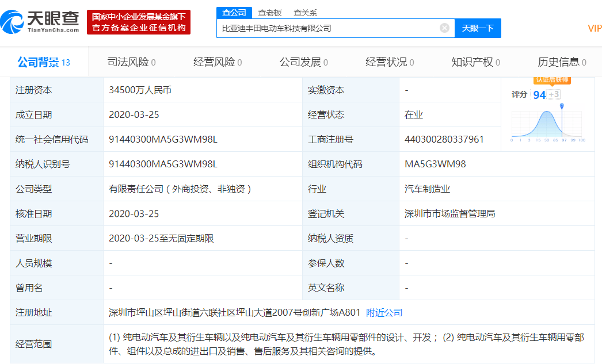Open the TianYanCha logo homepage

40,22
